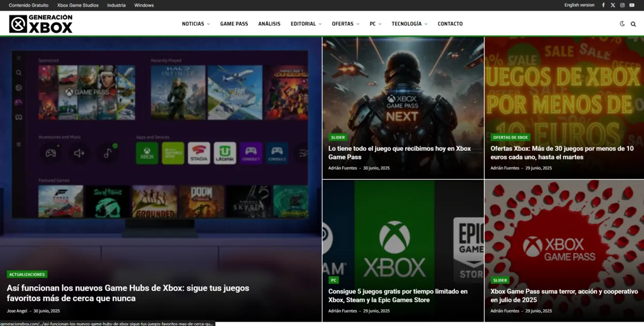Click Slider tag above 'Xbox Game Pass suma'
Viewport: 644px width, 326px height.
click(x=500, y=280)
